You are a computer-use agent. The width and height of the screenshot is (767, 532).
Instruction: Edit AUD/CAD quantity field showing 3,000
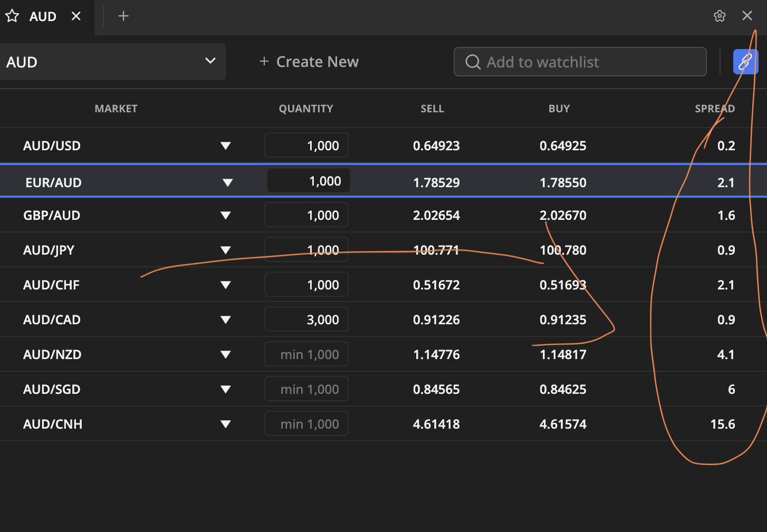pos(306,319)
